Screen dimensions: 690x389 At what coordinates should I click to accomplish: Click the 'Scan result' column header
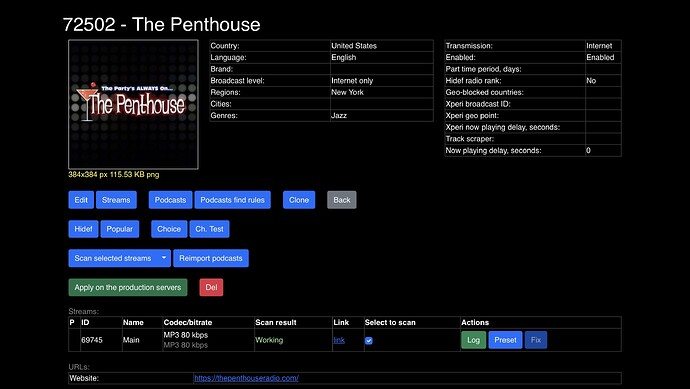(x=276, y=323)
